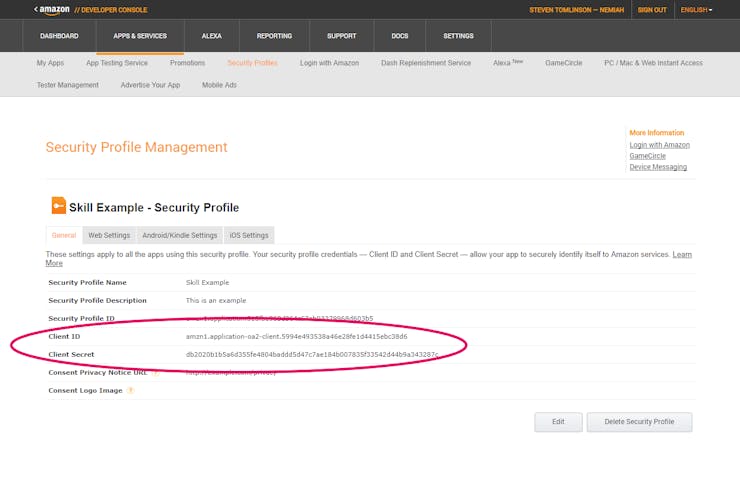Click the Amazon logo in header
The width and height of the screenshot is (740, 499).
(52, 10)
